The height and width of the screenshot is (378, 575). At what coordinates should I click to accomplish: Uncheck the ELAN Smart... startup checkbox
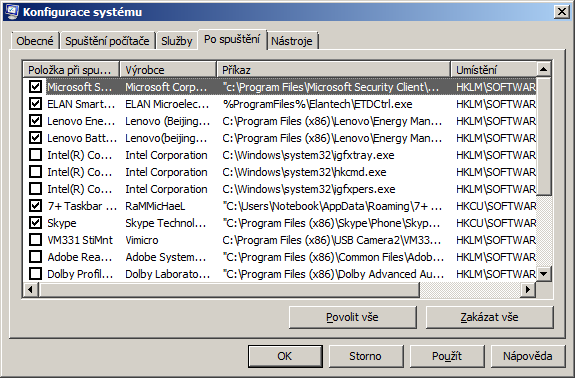pos(35,104)
